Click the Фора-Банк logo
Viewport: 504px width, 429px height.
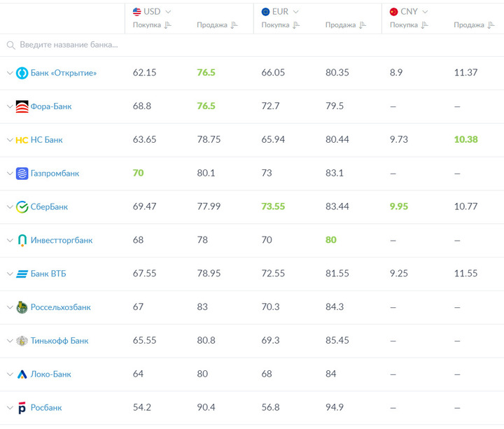pos(22,106)
